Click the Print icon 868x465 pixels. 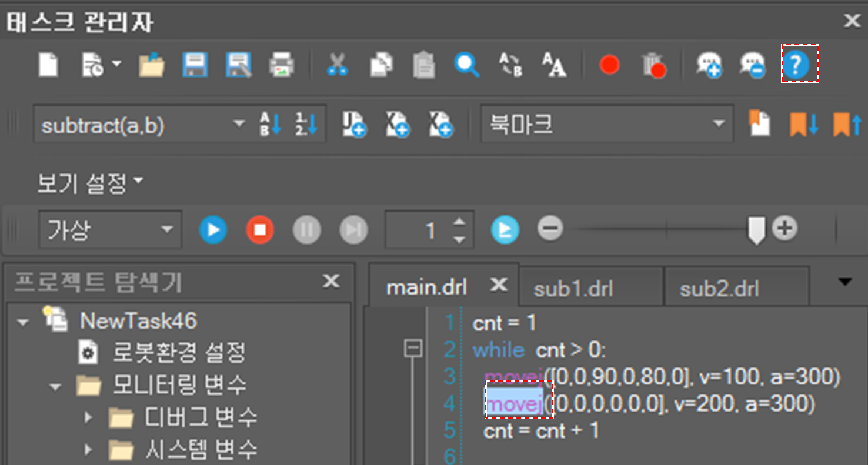[x=282, y=65]
